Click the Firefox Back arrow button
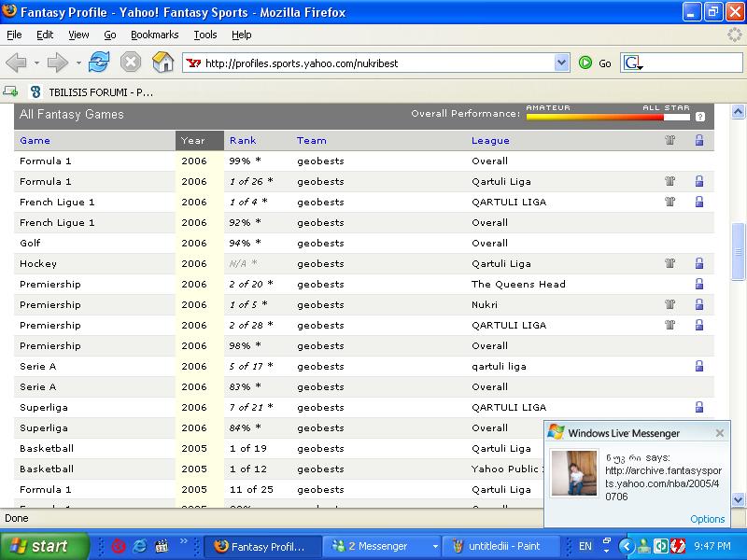The width and height of the screenshot is (747, 560). pyautogui.click(x=16, y=63)
